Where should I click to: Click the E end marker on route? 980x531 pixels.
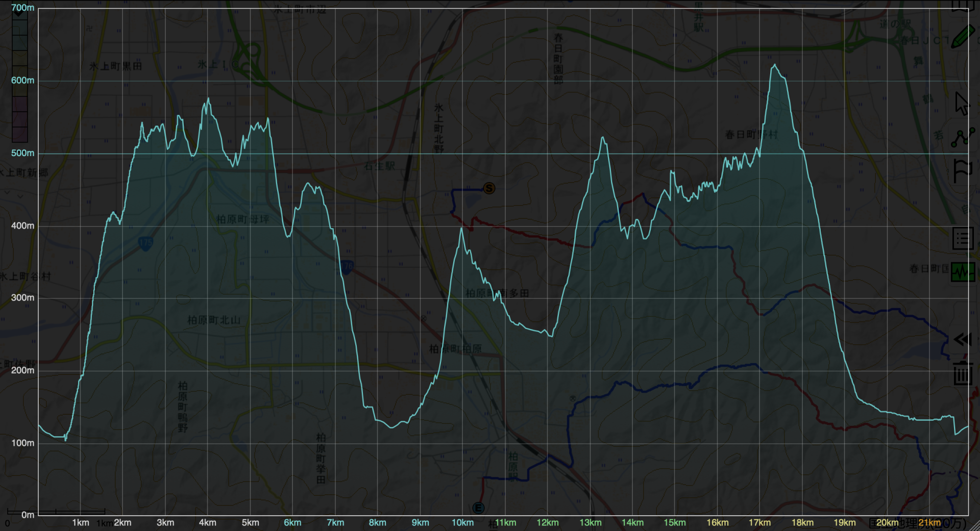[478, 508]
